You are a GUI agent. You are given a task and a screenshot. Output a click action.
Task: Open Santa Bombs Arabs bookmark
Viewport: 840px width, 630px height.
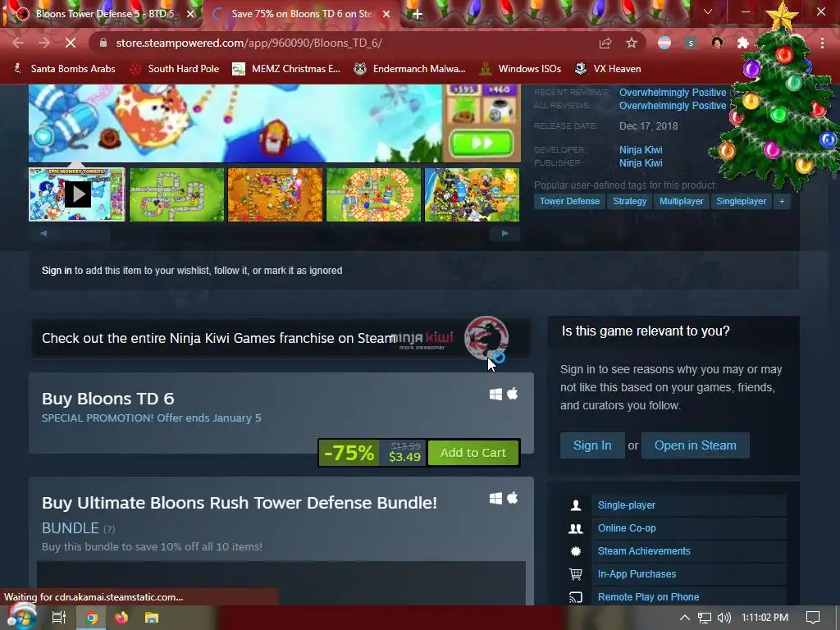[x=64, y=69]
